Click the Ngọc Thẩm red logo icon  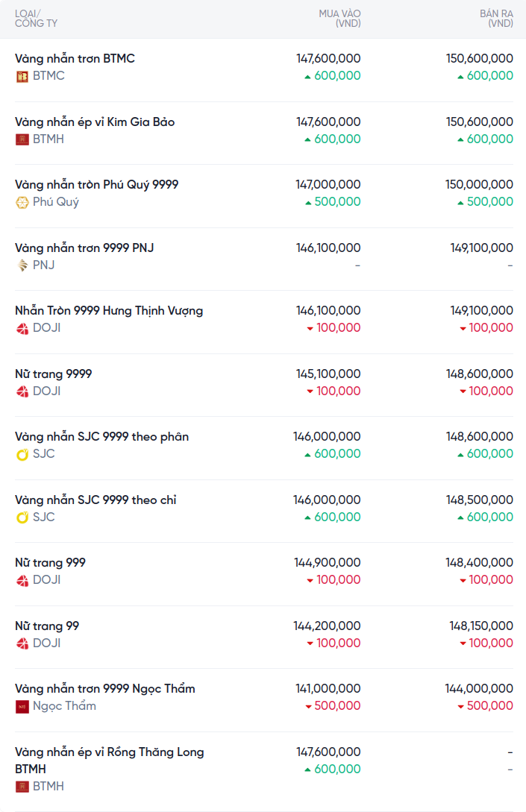(22, 706)
